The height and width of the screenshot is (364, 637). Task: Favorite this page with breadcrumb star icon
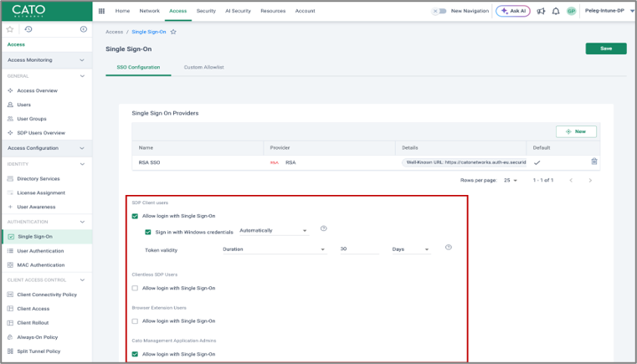[173, 32]
